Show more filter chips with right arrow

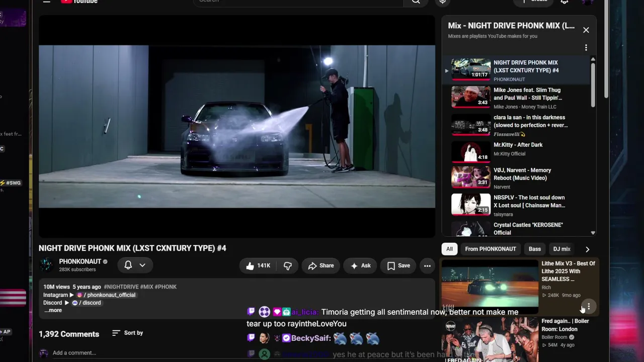(587, 249)
